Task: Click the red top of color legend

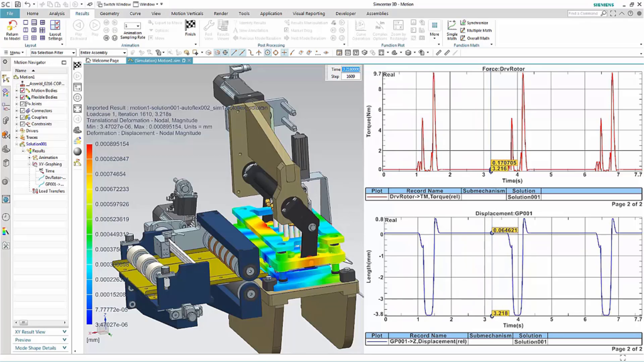Action: [x=89, y=146]
